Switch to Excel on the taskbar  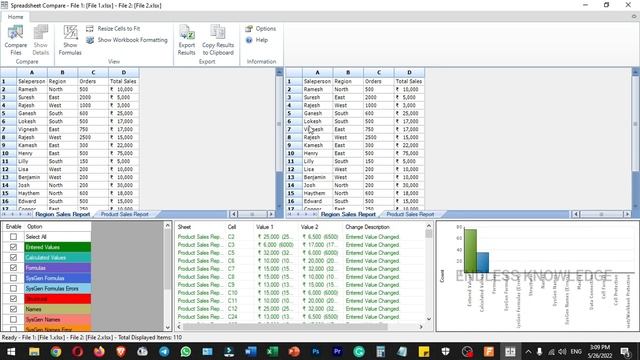(272, 351)
